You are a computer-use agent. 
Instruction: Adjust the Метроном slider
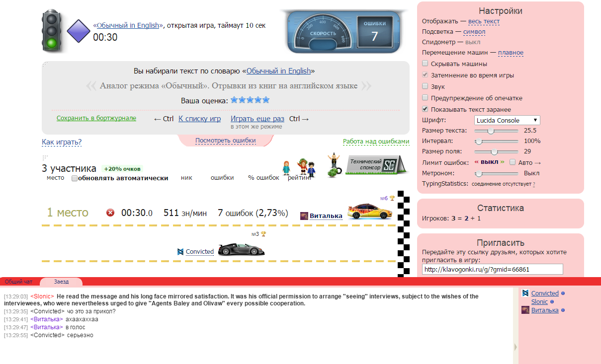(497, 173)
